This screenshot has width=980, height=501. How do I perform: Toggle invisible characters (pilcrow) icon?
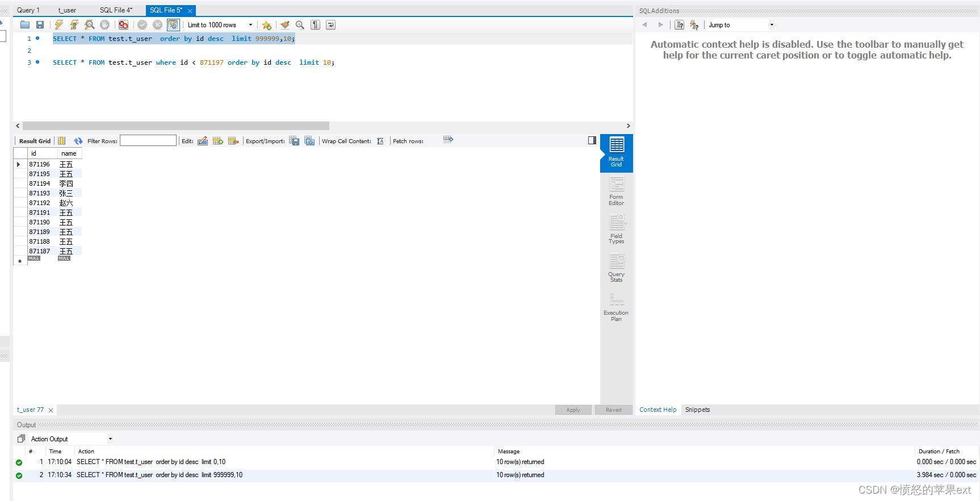click(315, 25)
